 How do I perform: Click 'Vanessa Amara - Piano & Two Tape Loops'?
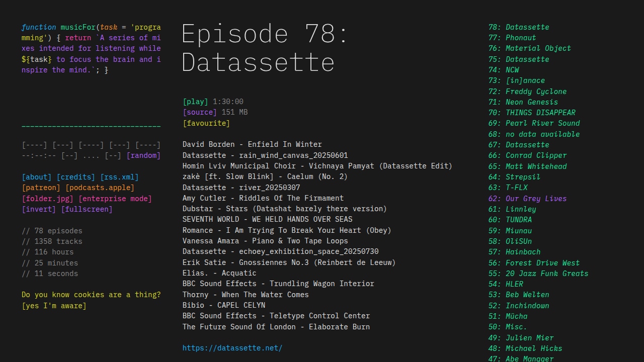point(265,241)
